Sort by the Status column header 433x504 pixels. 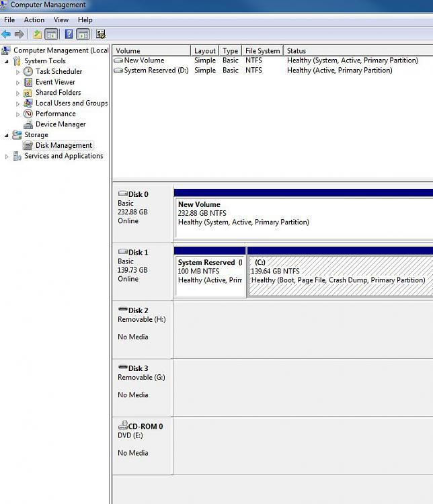(x=358, y=51)
